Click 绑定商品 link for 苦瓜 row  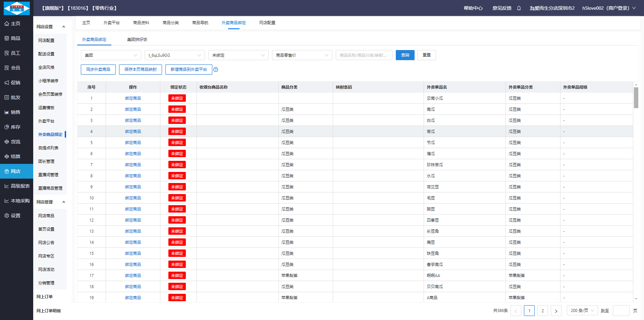point(133,132)
